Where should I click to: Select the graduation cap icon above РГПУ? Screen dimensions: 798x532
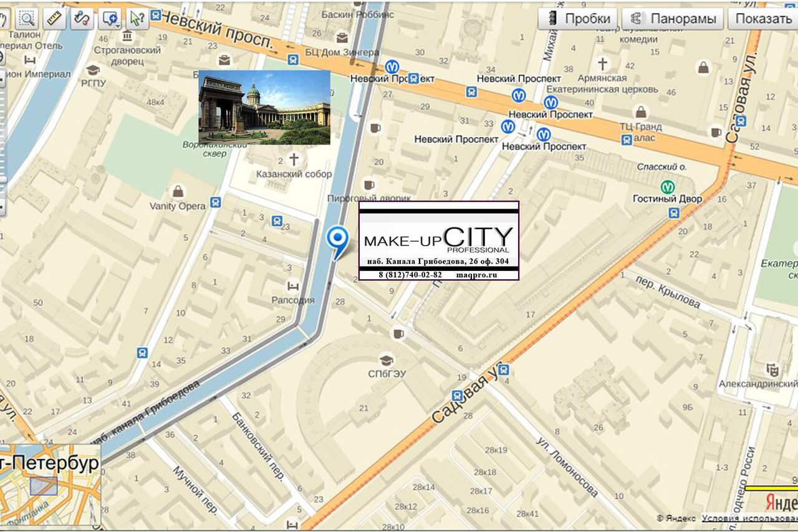tap(93, 70)
